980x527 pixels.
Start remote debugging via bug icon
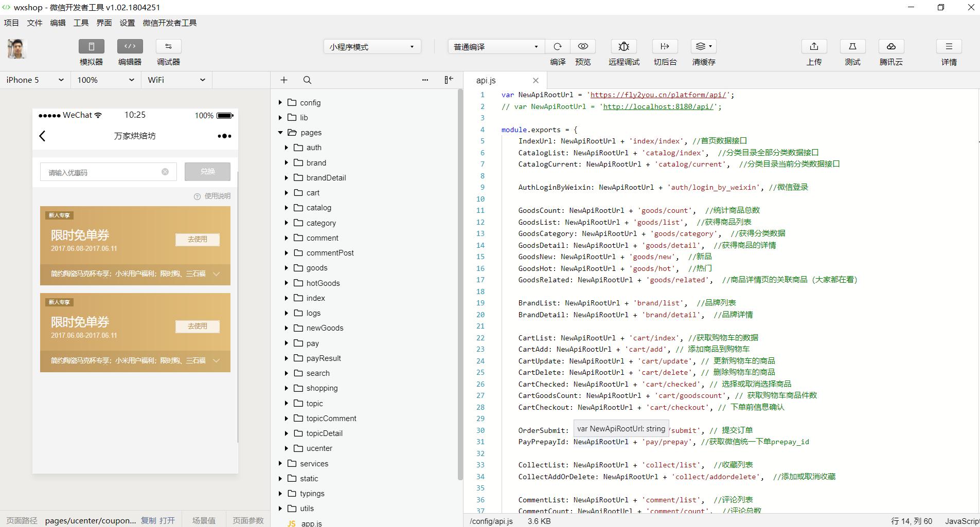623,47
